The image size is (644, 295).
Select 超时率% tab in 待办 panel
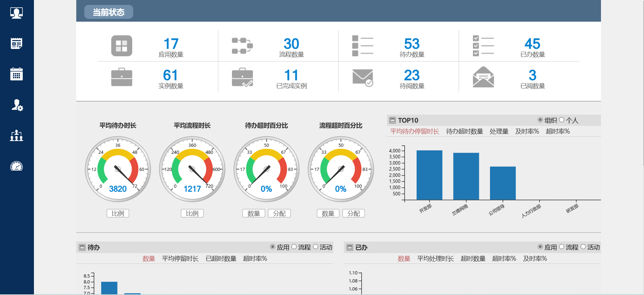coord(255,259)
